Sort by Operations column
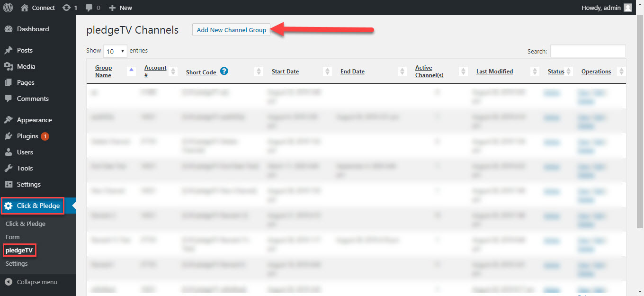 tap(596, 72)
